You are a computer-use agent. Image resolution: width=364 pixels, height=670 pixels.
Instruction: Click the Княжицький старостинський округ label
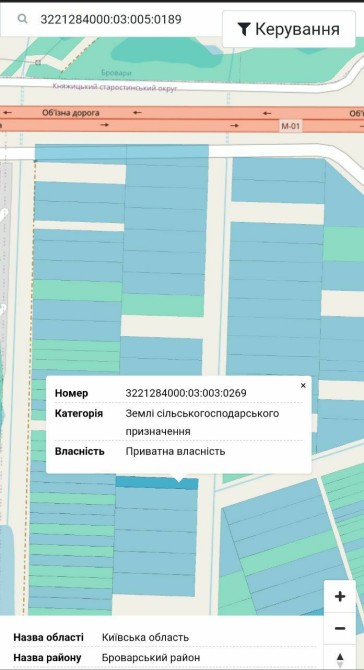115,87
